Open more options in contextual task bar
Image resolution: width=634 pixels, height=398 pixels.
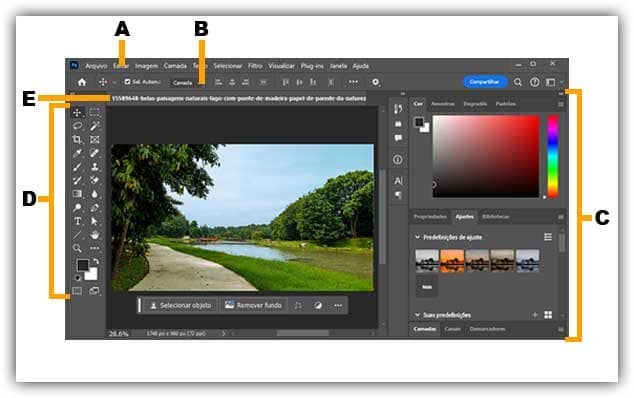tap(338, 305)
